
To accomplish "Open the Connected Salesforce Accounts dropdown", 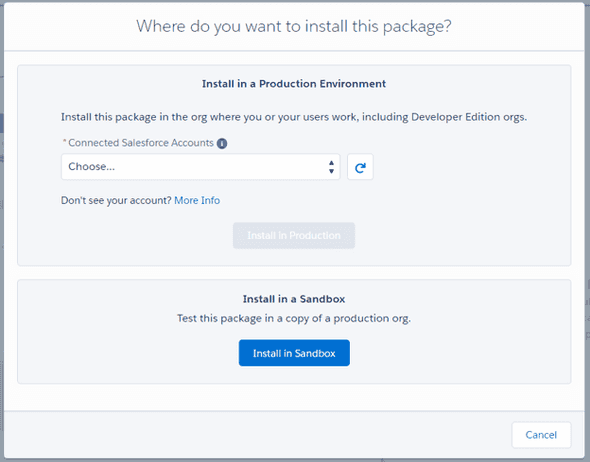I will pyautogui.click(x=201, y=167).
